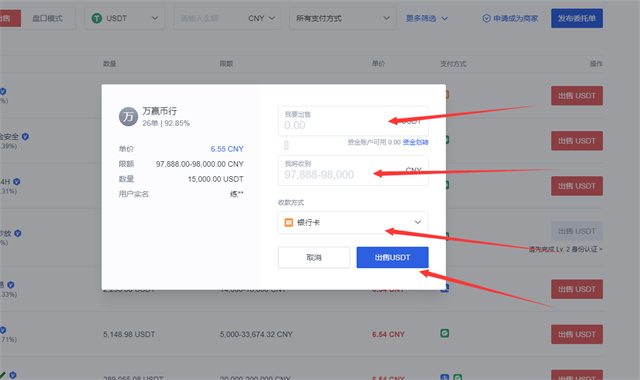Open the 所有支付方式 dropdown
Viewport: 640px width, 380px height.
(x=342, y=18)
